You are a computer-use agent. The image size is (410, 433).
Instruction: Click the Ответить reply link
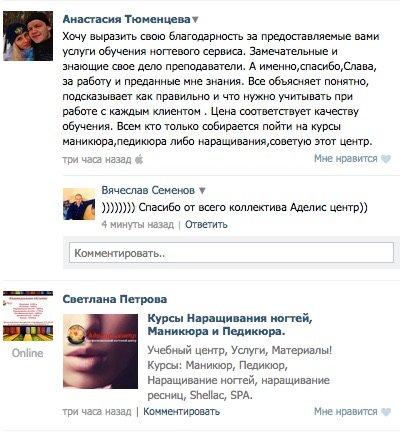(x=206, y=224)
